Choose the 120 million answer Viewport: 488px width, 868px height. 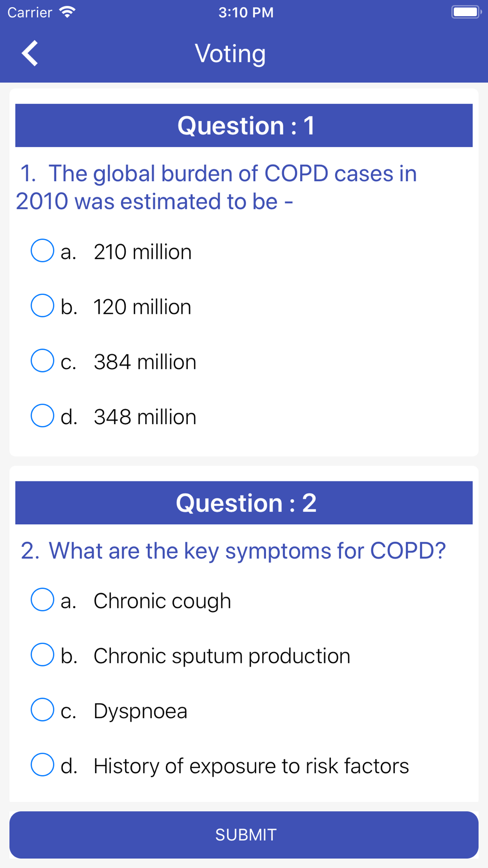(x=42, y=306)
